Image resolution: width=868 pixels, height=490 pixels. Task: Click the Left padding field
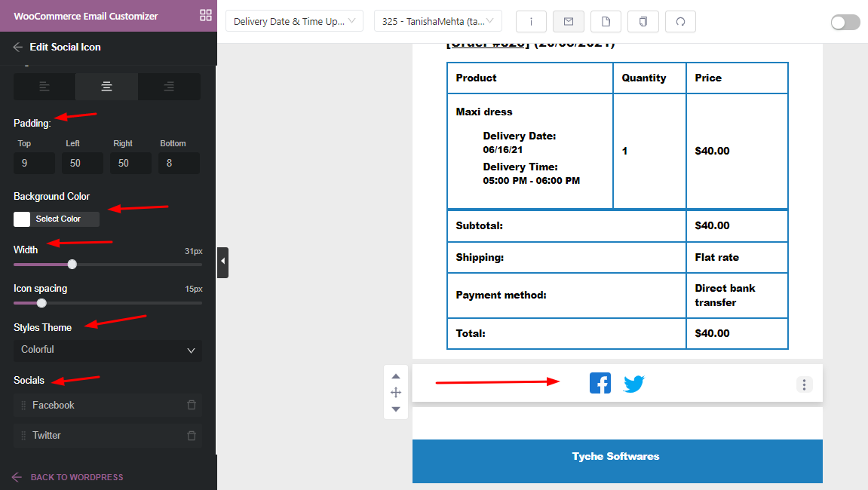[82, 164]
